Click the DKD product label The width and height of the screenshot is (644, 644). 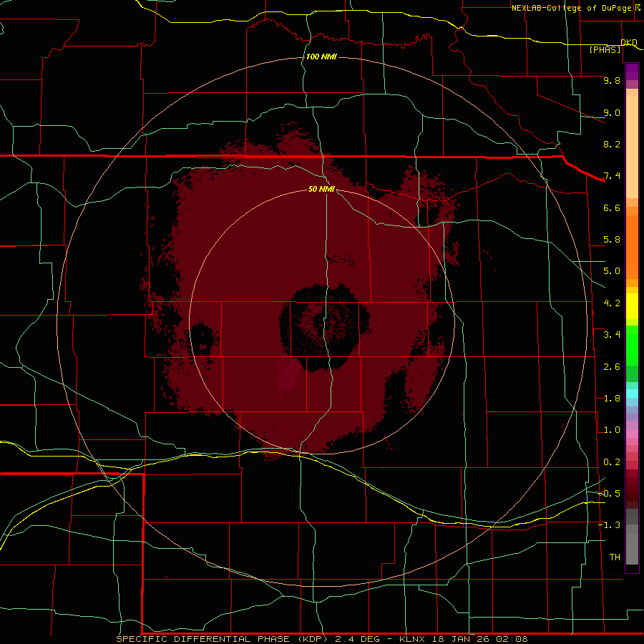point(629,42)
